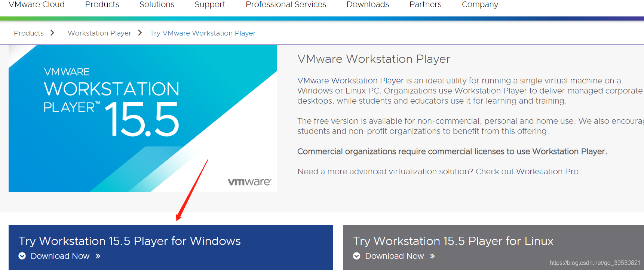
Task: Click download circle icon in Linux panel
Action: [357, 256]
